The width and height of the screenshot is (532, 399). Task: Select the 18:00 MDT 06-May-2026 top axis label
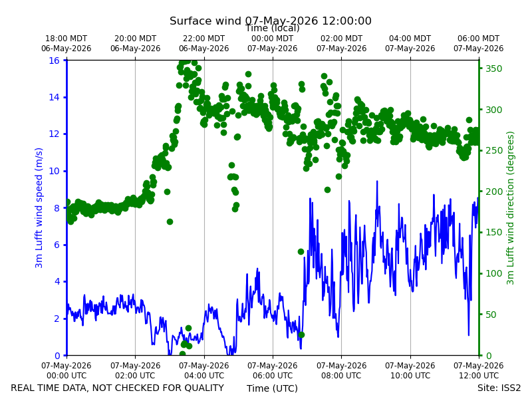point(66,43)
